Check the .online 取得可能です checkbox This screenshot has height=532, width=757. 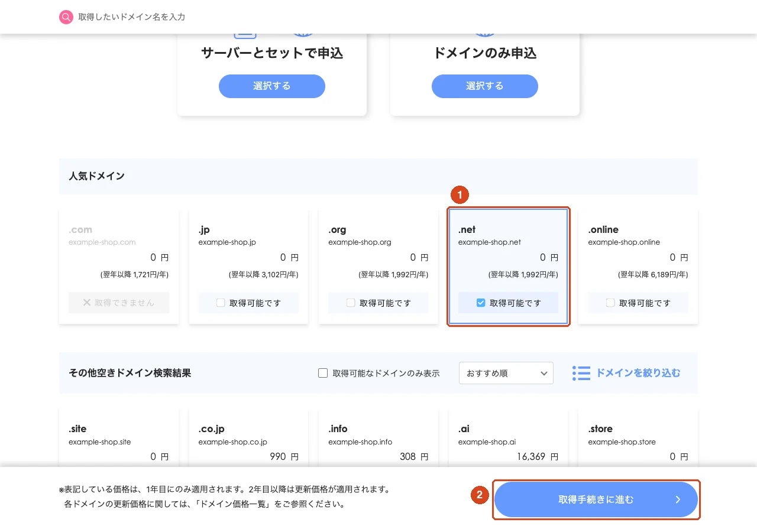point(611,303)
